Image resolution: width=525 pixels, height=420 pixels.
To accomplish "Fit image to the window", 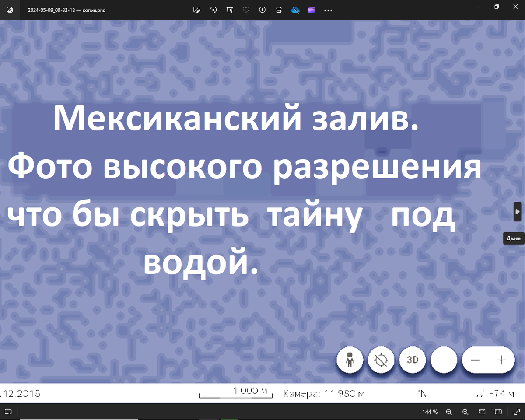I will pyautogui.click(x=482, y=412).
